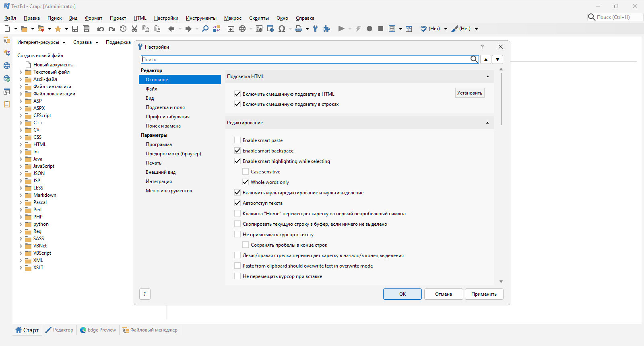The height and width of the screenshot is (346, 644).
Task: Click the Run macro play icon
Action: click(x=341, y=29)
